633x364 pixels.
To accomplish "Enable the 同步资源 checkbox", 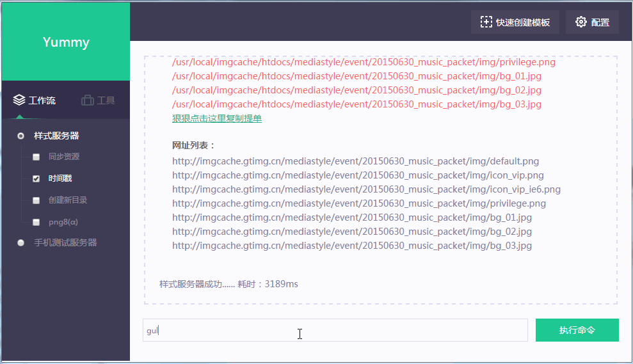I will [x=36, y=157].
